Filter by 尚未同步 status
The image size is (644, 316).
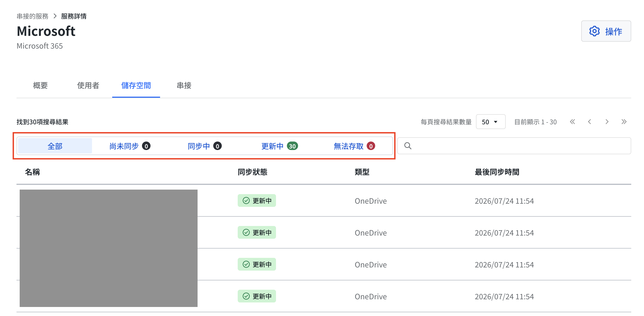130,146
